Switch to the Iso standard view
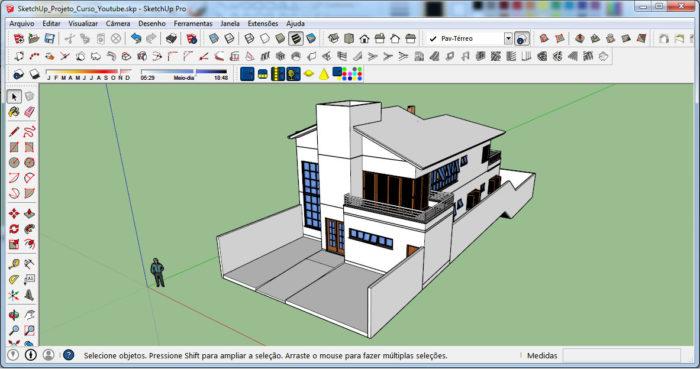Viewport: 700px width, 369px height. [x=333, y=39]
